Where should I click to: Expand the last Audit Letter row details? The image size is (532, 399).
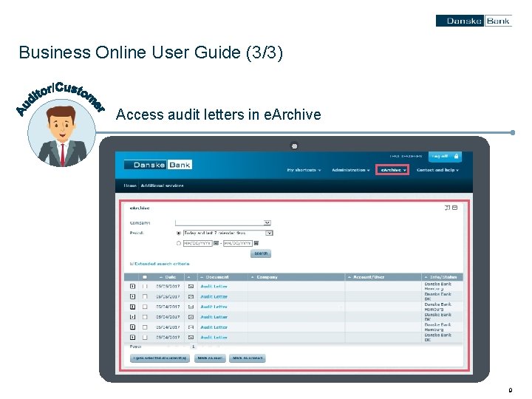[133, 337]
